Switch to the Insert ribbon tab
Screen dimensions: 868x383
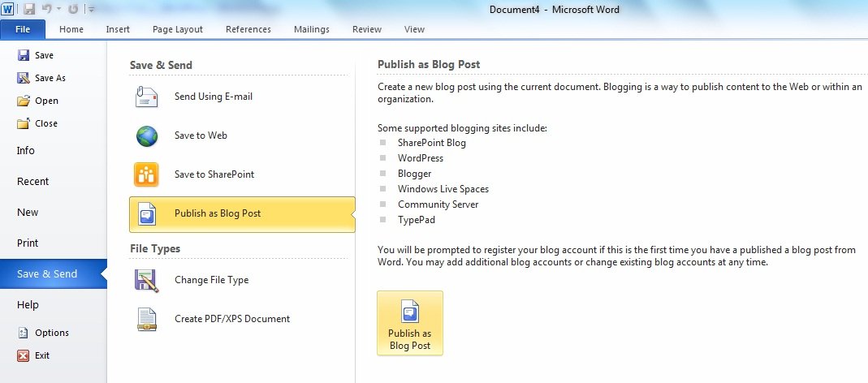[118, 29]
